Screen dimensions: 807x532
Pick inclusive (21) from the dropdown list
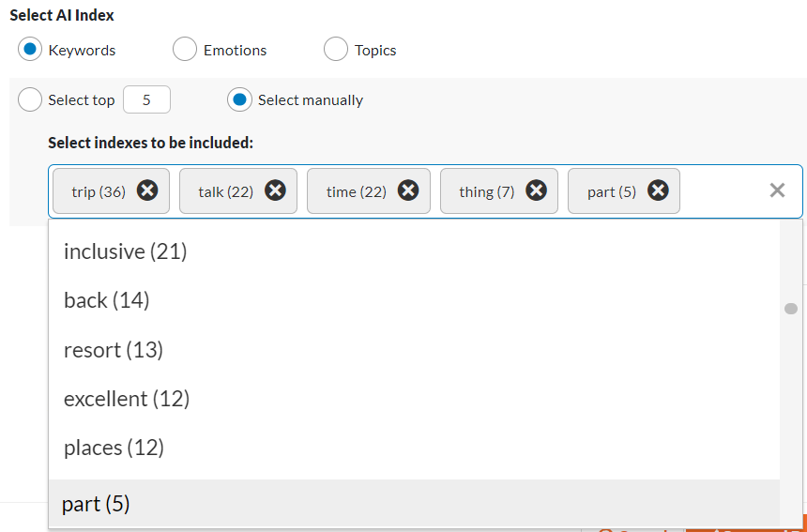415,251
